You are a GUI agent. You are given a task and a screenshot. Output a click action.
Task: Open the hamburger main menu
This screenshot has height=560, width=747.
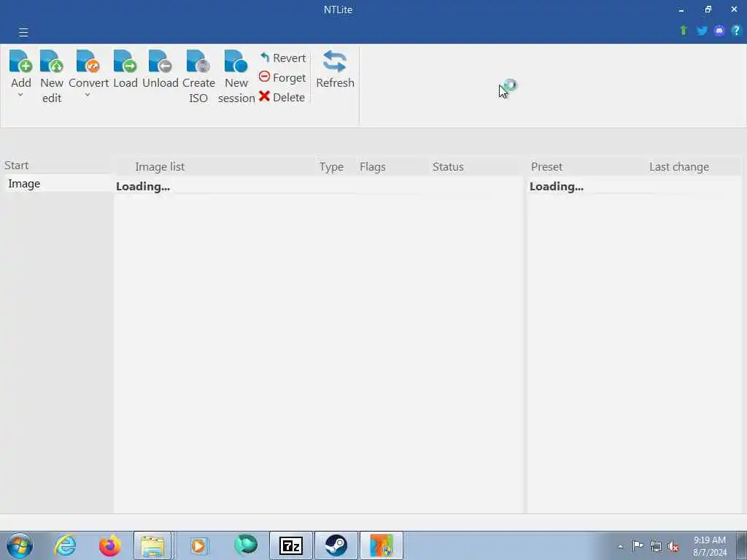click(23, 32)
